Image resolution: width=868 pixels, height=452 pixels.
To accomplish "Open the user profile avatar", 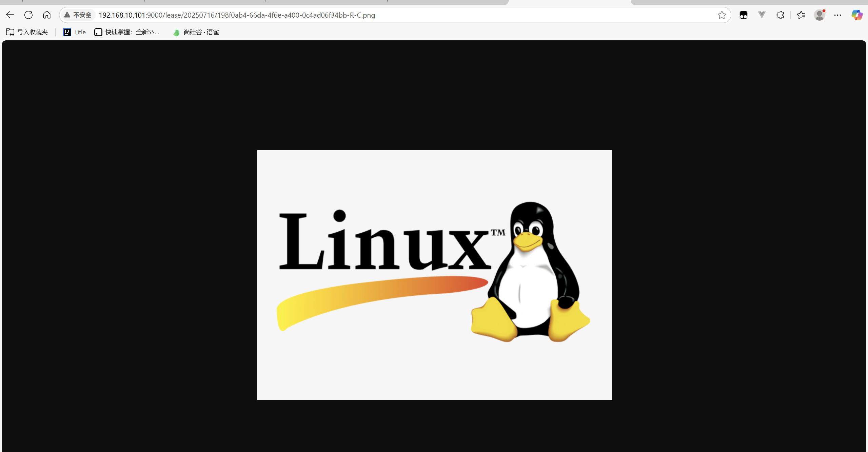I will tap(820, 15).
